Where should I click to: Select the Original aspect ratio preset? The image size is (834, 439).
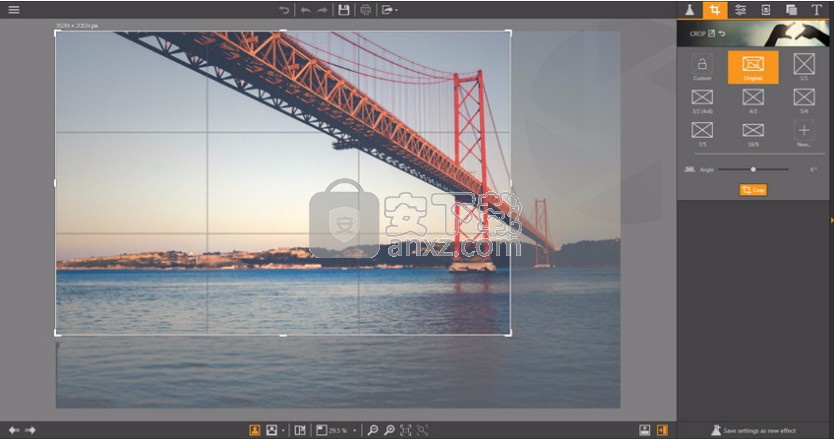pos(753,67)
